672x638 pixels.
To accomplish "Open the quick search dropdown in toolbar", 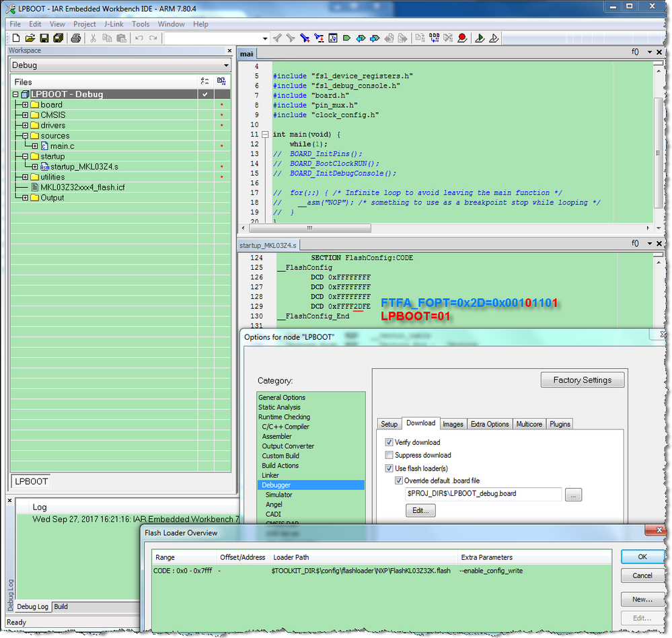I will tap(265, 38).
